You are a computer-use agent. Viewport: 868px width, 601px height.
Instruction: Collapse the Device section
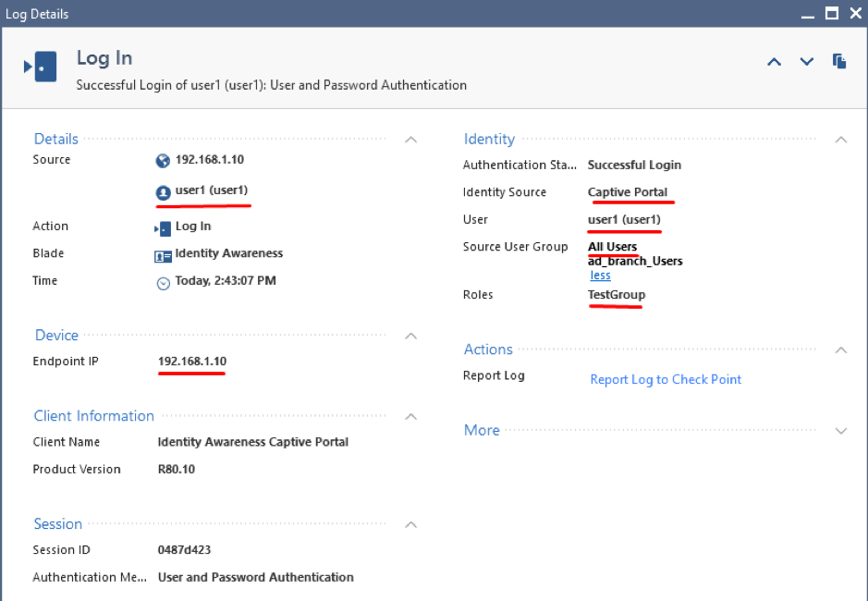[410, 336]
